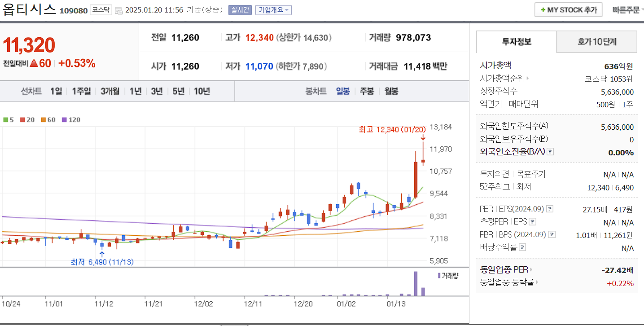Screen dimensions: 644x326
Task: Open the 외국인소진율(B/A) help tooltip icon
Action: coord(550,152)
